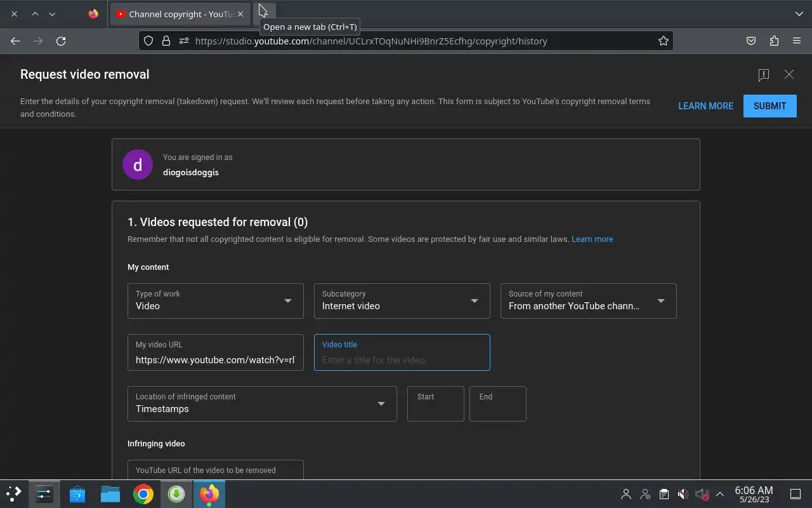The height and width of the screenshot is (508, 812).
Task: Click the My content heading
Action: click(x=148, y=267)
